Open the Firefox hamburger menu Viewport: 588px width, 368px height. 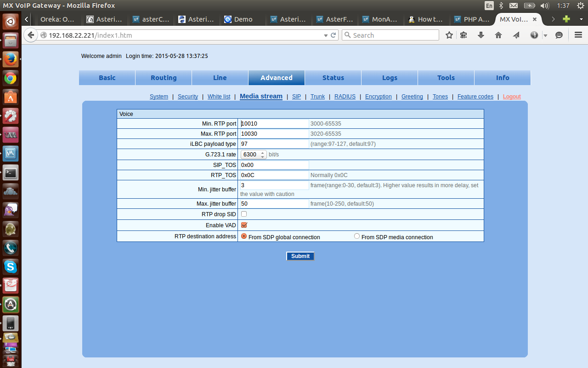point(578,35)
